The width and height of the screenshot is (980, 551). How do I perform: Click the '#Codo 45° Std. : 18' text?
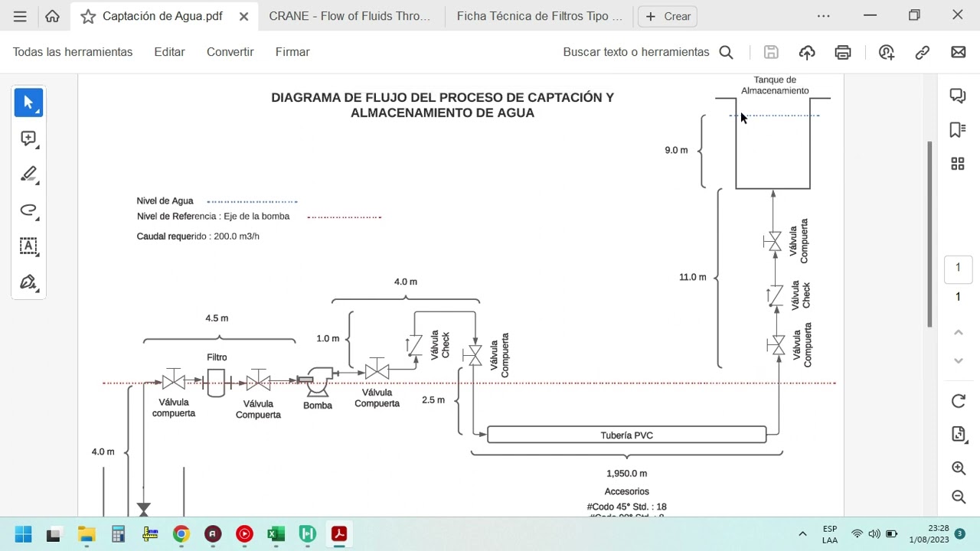[626, 507]
